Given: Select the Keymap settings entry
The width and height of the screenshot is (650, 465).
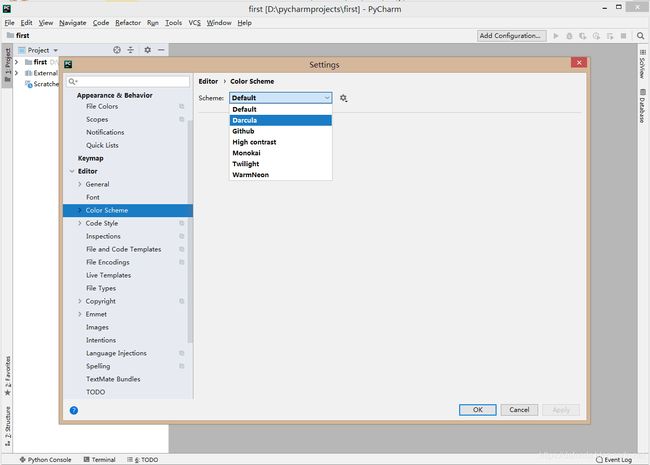Looking at the screenshot, I should coord(128,158).
